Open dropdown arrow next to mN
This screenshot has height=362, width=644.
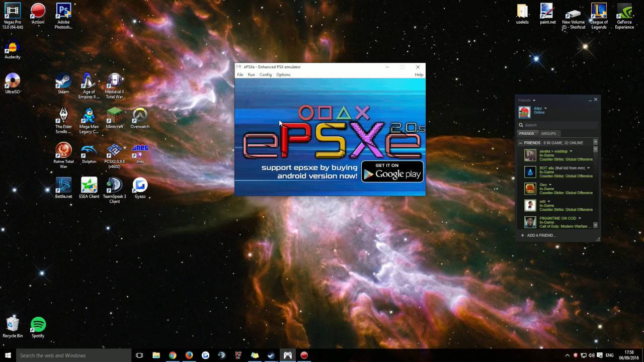click(549, 201)
